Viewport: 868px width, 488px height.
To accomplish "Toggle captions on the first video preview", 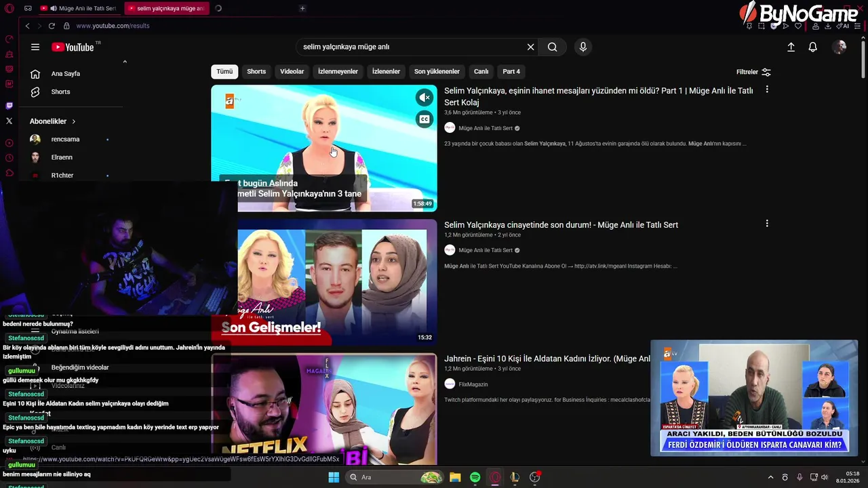I will [425, 119].
